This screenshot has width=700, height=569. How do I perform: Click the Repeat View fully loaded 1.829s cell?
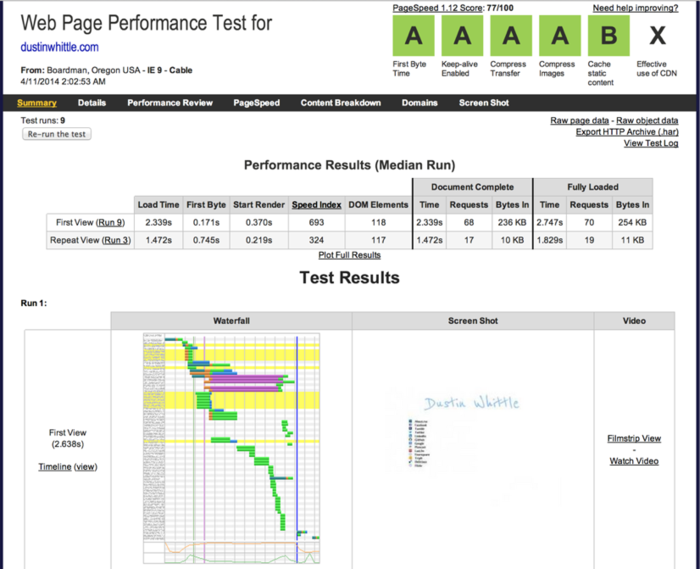[x=550, y=240]
